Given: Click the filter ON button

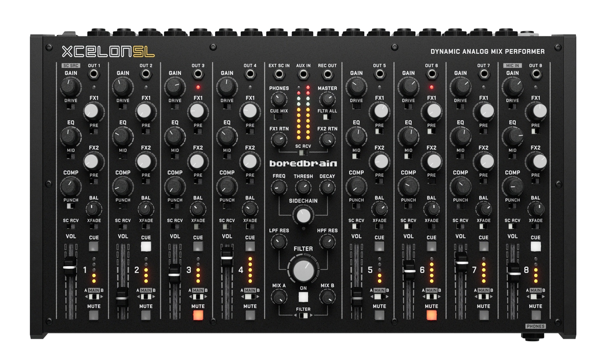Looking at the screenshot, I should [x=303, y=297].
